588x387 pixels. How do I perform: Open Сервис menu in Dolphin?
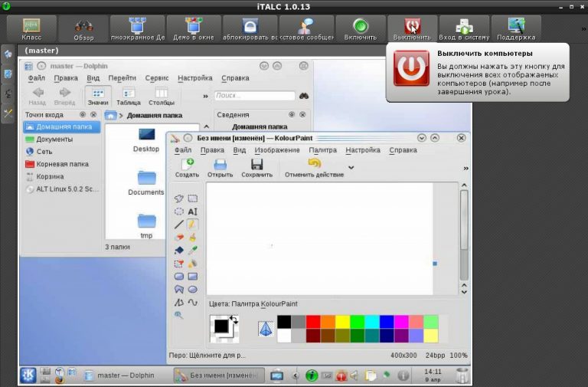[x=157, y=78]
